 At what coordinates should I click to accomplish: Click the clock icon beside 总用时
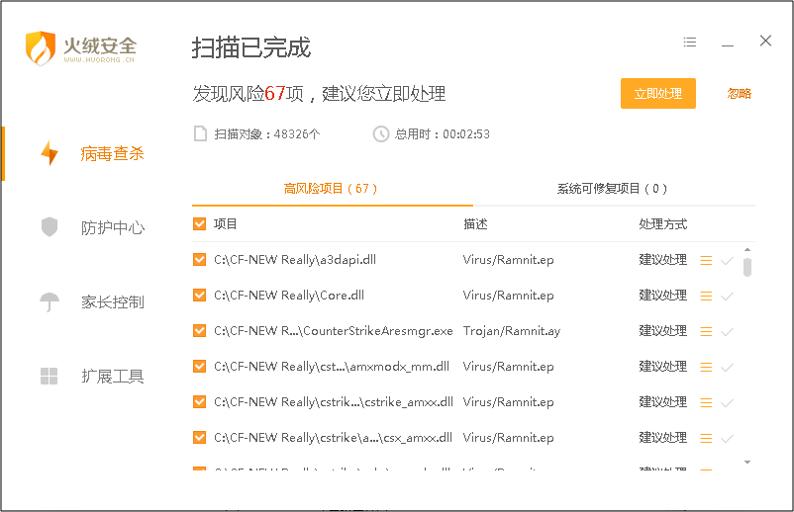tap(381, 134)
